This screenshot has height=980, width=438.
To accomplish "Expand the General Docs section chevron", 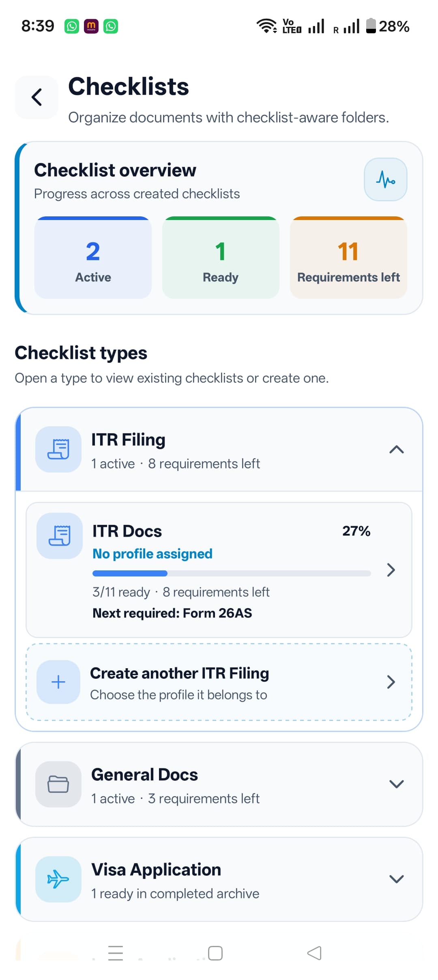I will [x=396, y=784].
